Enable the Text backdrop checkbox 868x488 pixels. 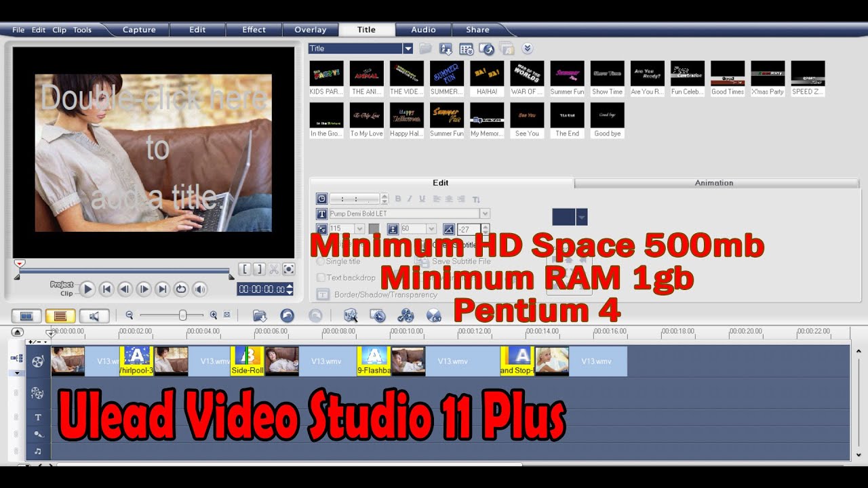(321, 278)
